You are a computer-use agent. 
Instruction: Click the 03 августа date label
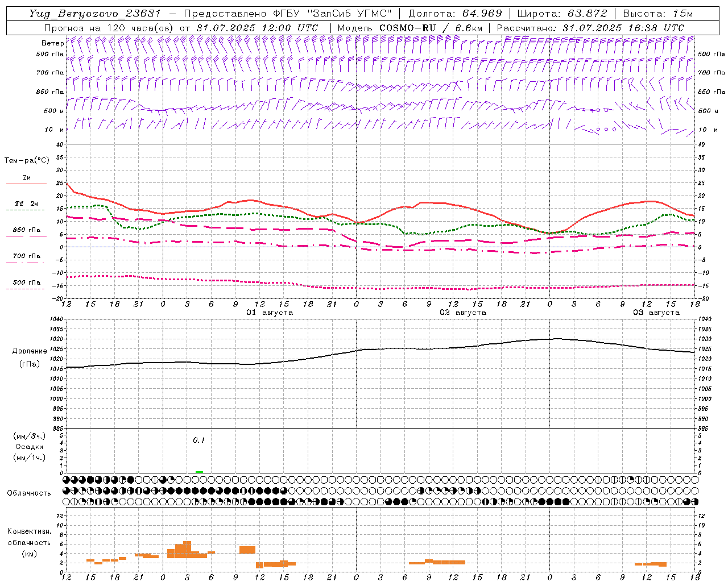[x=656, y=313]
